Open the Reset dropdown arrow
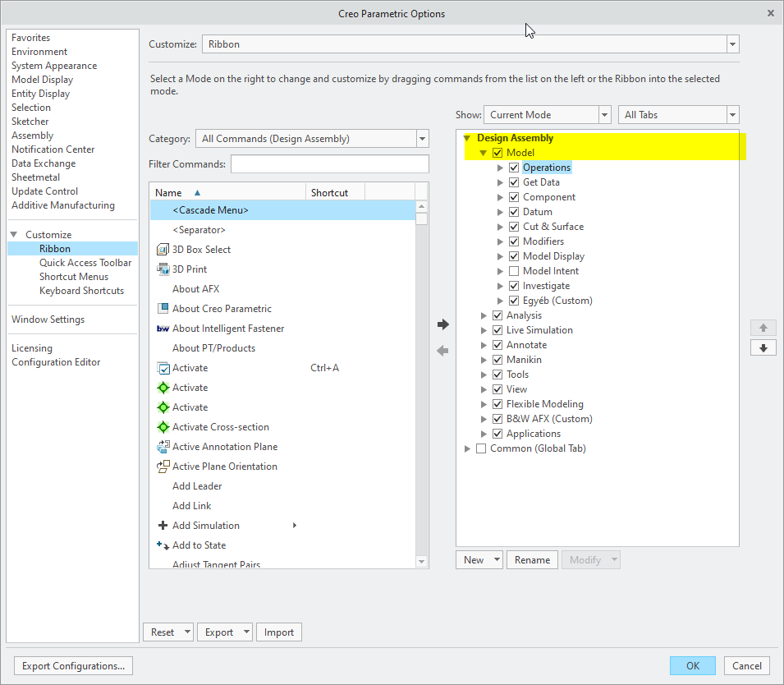 [x=187, y=632]
